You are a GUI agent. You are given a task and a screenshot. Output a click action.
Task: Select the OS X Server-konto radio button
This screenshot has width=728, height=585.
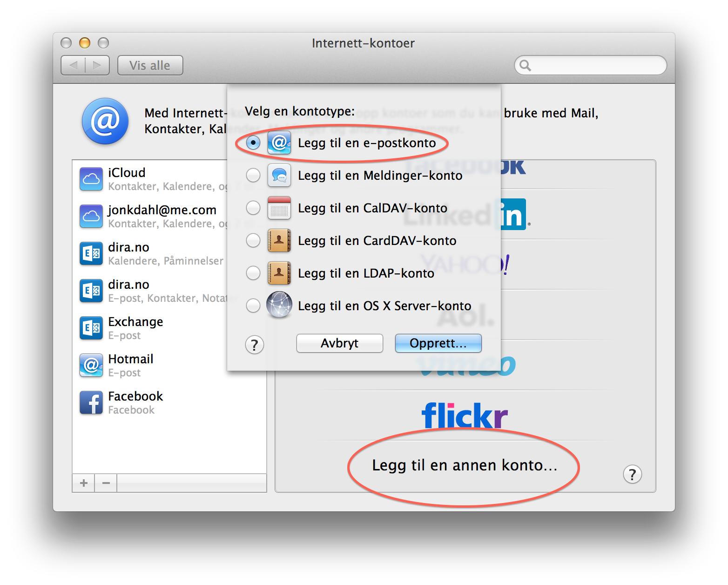click(253, 306)
